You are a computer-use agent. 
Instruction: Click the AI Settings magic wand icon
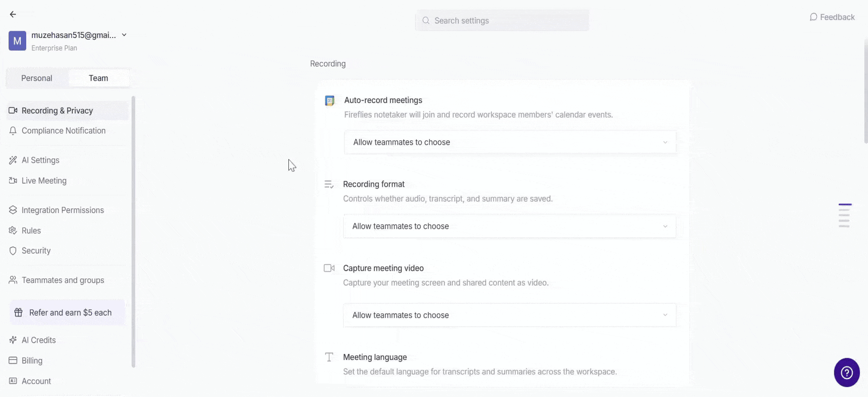coord(13,160)
